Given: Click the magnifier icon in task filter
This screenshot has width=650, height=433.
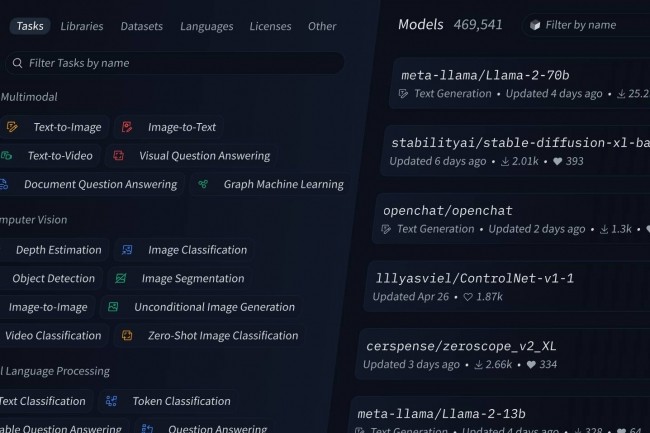Looking at the screenshot, I should pos(17,63).
